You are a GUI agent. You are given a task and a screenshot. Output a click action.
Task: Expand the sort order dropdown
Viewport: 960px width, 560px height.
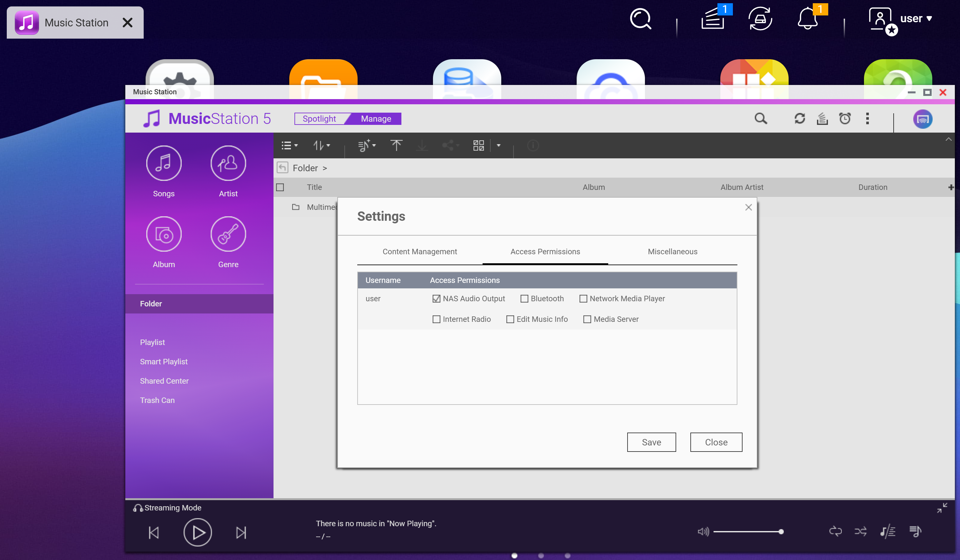click(322, 145)
